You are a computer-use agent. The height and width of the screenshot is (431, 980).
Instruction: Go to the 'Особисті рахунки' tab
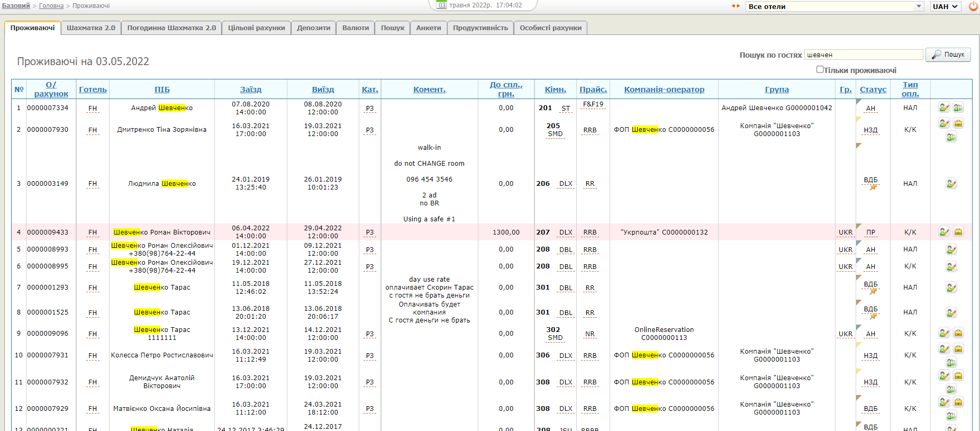(550, 28)
